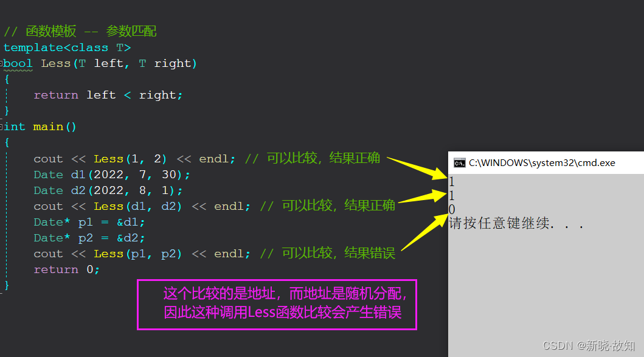Image resolution: width=644 pixels, height=357 pixels.
Task: Click the CSDN @新晓·故知 watermark
Action: point(589,345)
